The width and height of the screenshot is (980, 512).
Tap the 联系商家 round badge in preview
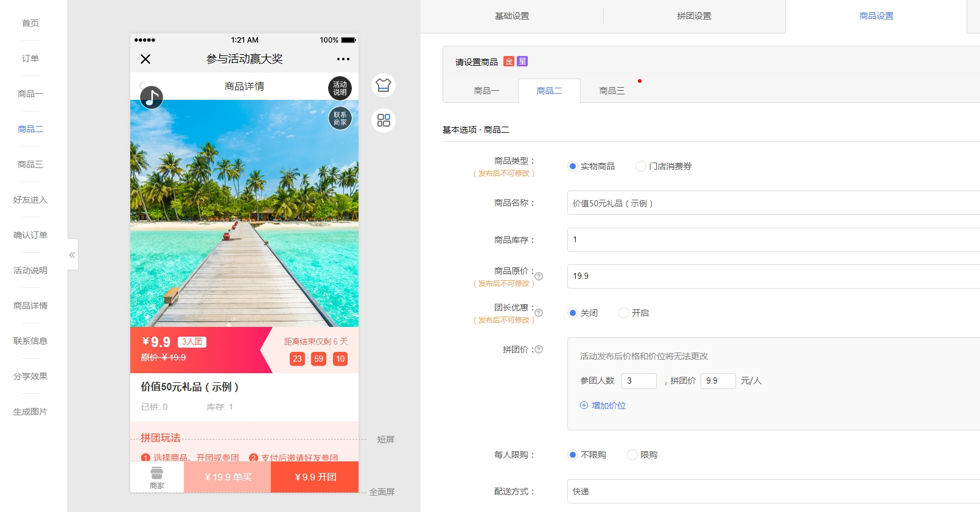click(x=340, y=118)
